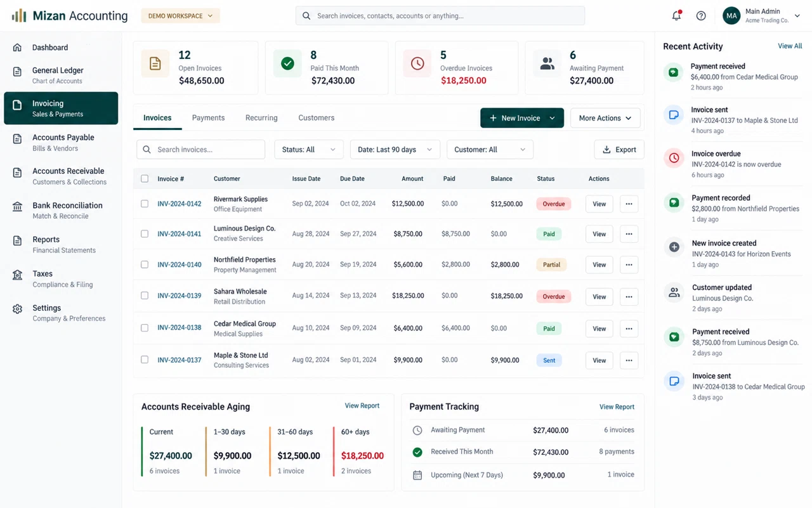Click the Mizan Accounting bar chart logo
This screenshot has width=812, height=508.
(x=19, y=16)
